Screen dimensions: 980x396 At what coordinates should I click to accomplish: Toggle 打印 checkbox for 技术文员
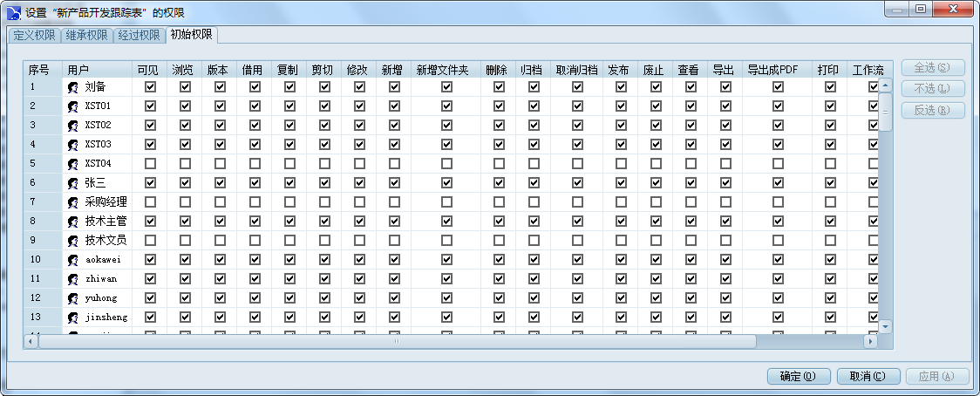(x=830, y=240)
